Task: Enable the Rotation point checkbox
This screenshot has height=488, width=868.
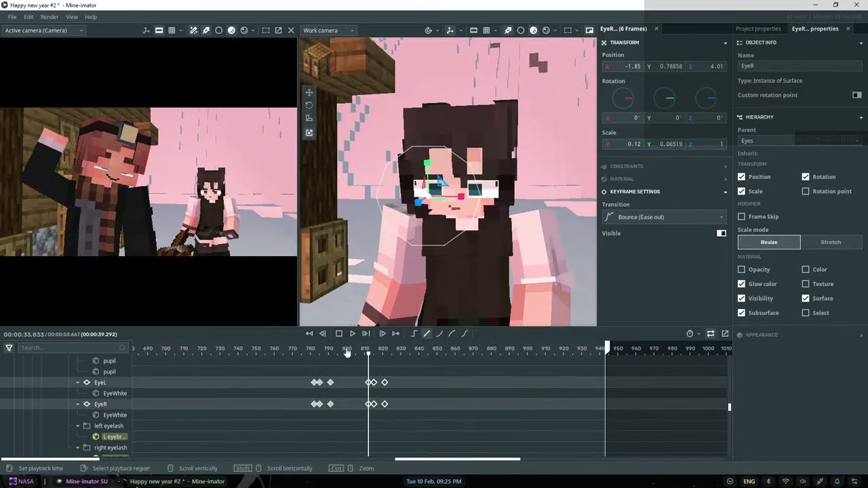Action: coord(806,191)
